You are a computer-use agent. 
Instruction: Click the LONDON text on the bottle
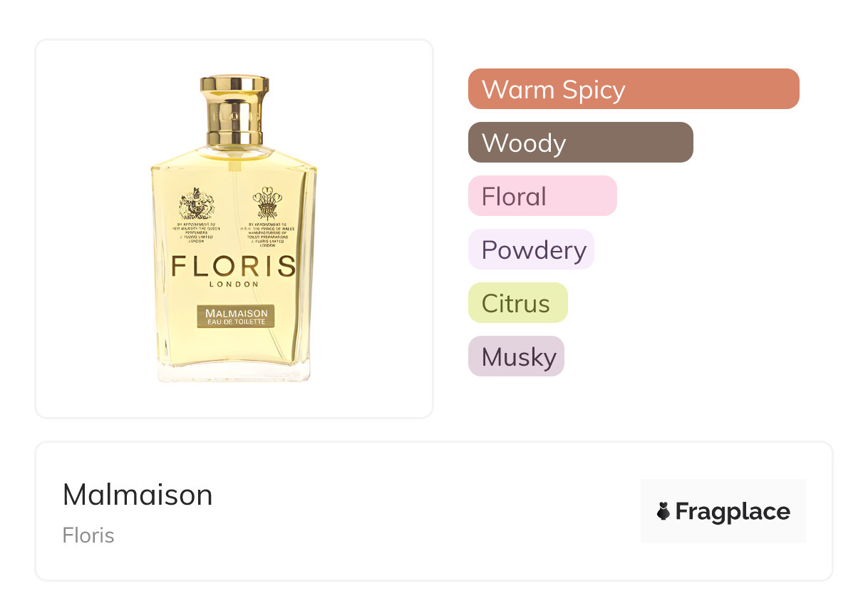[x=234, y=284]
